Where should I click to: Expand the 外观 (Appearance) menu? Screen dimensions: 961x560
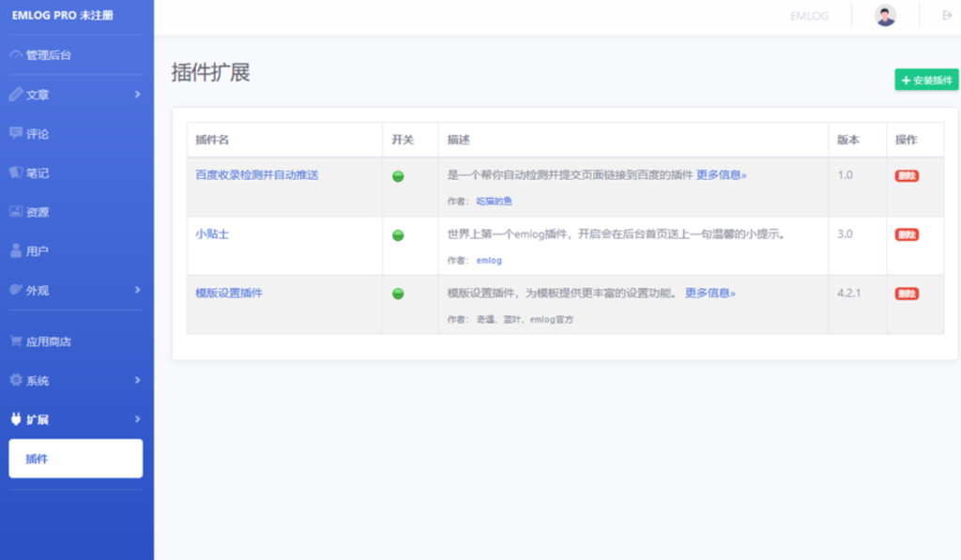pyautogui.click(x=38, y=290)
